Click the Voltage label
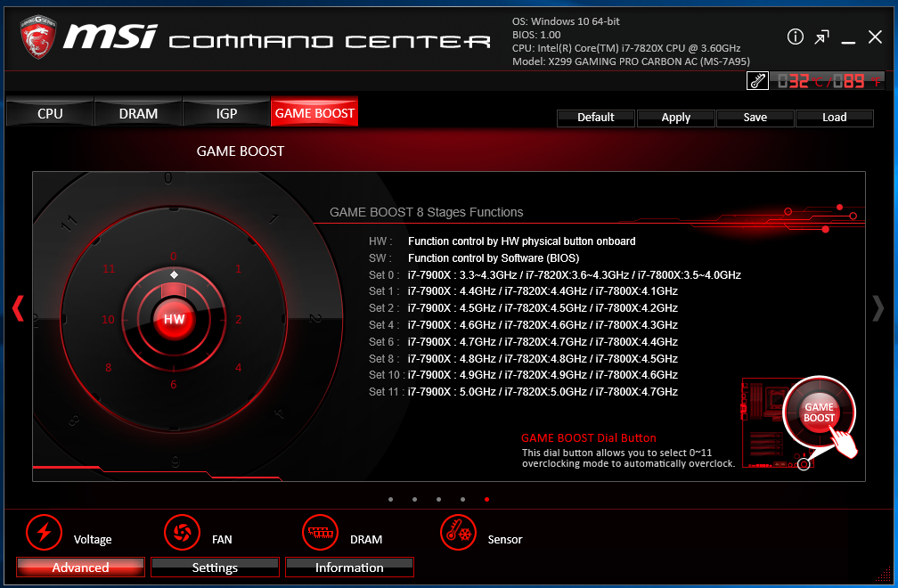The width and height of the screenshot is (898, 588). pyautogui.click(x=93, y=539)
